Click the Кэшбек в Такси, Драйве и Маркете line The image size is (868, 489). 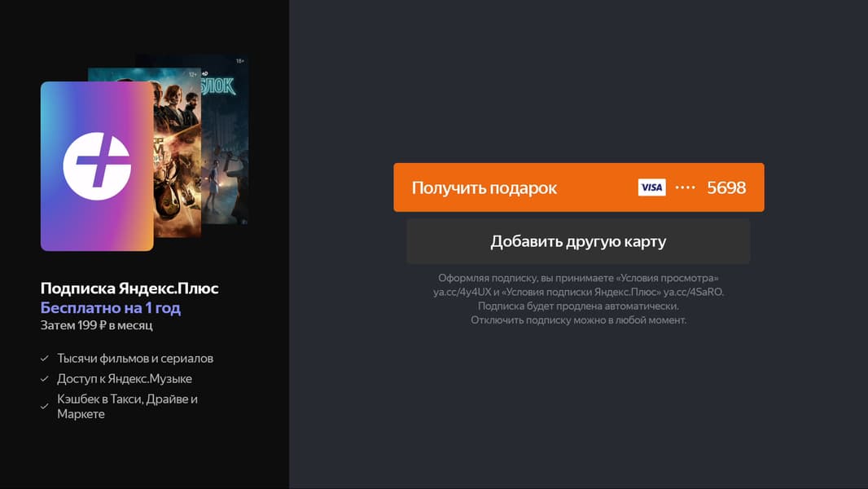click(x=127, y=407)
